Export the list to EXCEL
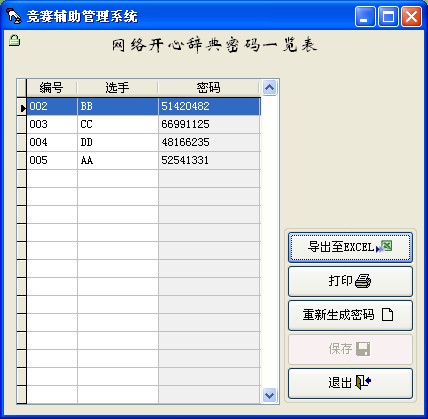 coord(350,247)
